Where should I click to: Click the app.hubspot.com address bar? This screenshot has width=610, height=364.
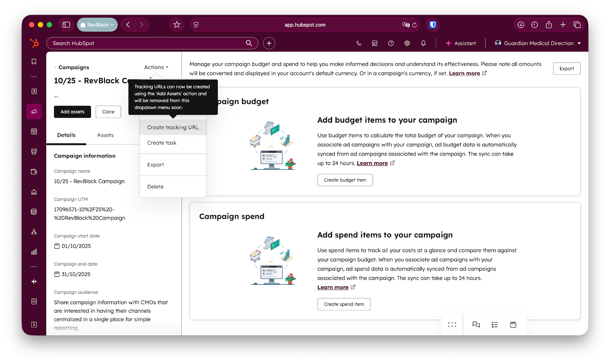coord(305,25)
